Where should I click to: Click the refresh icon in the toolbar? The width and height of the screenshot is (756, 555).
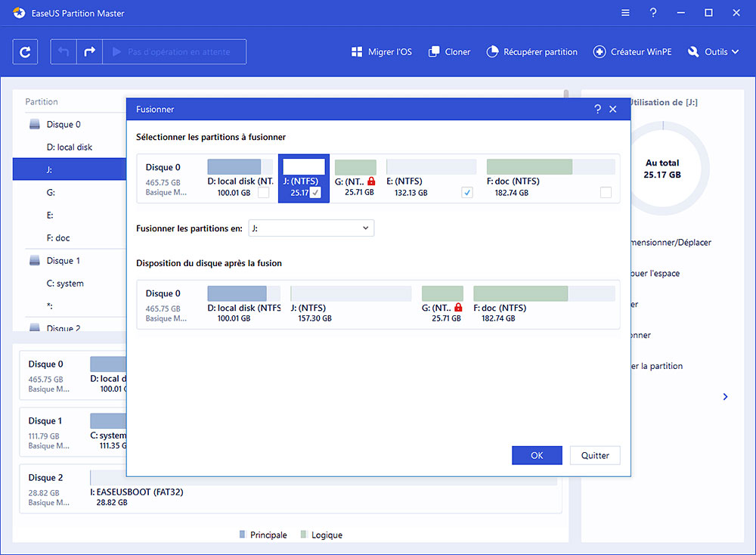pyautogui.click(x=25, y=51)
